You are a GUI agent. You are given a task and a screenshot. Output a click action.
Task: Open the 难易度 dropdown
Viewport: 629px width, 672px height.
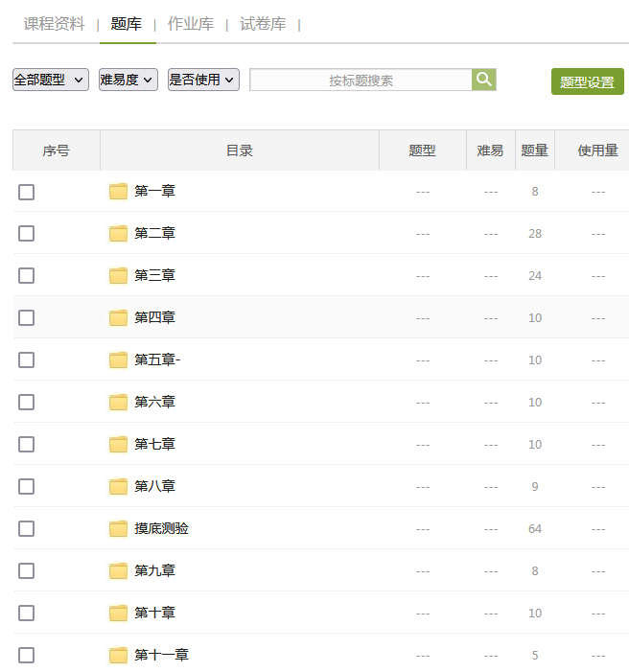point(128,80)
